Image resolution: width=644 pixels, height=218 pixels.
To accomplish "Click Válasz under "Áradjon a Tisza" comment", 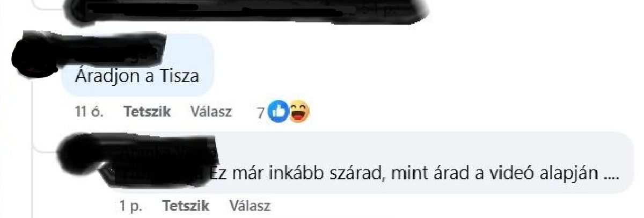I will [x=211, y=112].
